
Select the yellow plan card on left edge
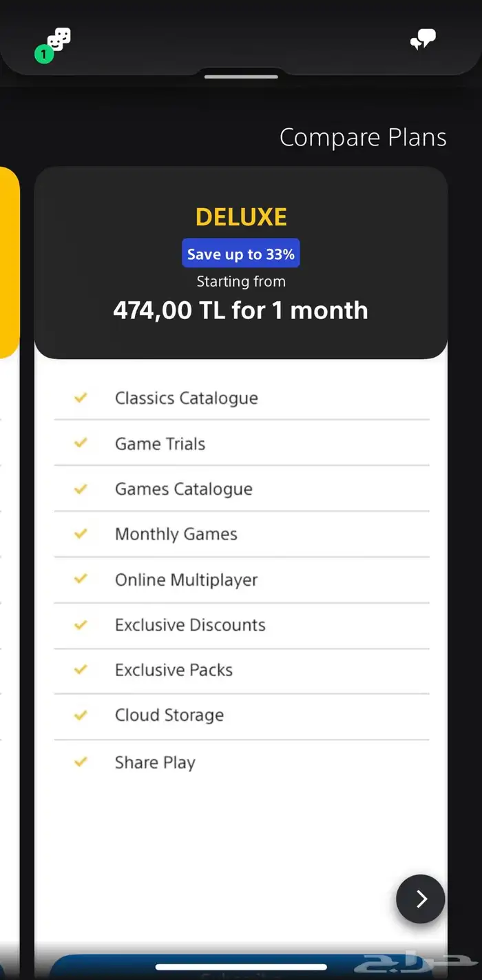point(9,263)
